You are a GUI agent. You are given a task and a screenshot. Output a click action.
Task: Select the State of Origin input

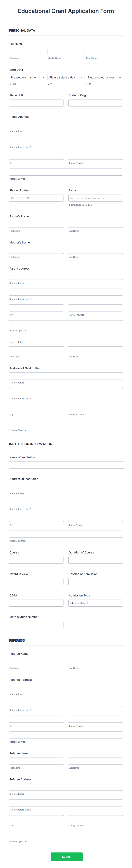95,103
